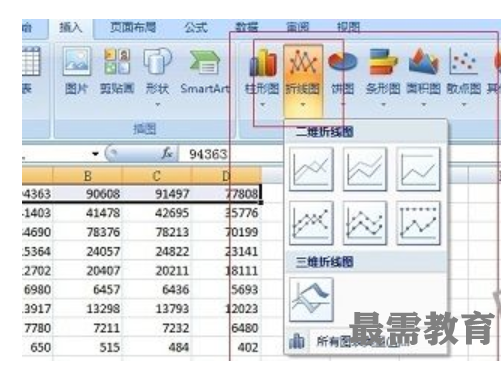Open the 数据 ribbon tab
This screenshot has width=501, height=368.
[247, 27]
